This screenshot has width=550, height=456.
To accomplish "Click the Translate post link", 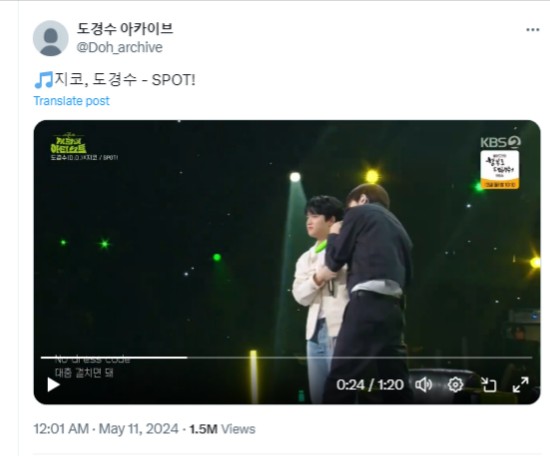I will pyautogui.click(x=72, y=101).
